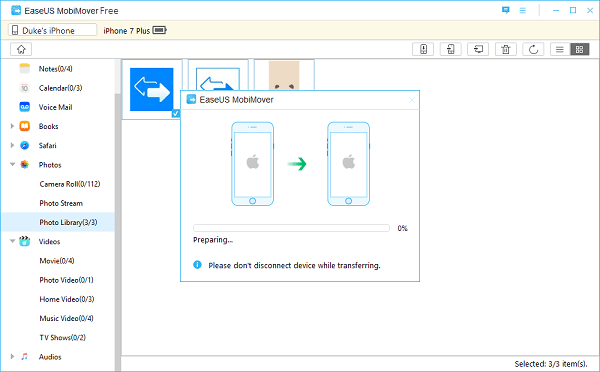Click the Videos clapperboard icon
The width and height of the screenshot is (600, 372).
[x=24, y=241]
